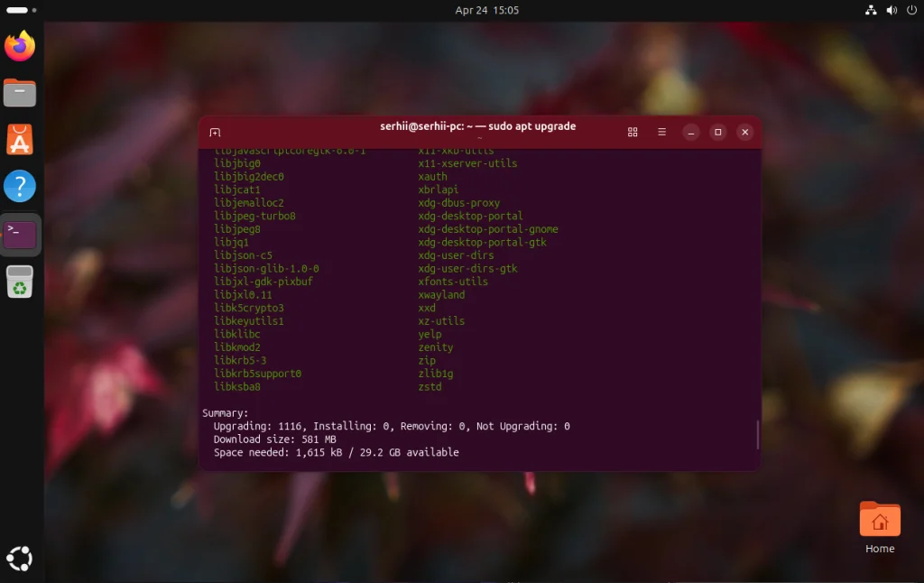Screen dimensions: 924x583
Task: Maximize the terminal window
Action: click(x=717, y=132)
